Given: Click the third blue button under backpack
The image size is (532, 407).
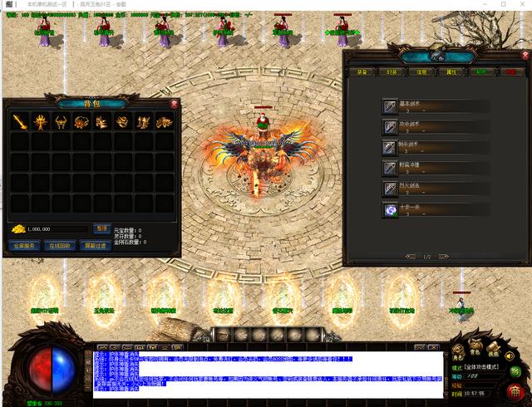Looking at the screenshot, I should (x=96, y=246).
